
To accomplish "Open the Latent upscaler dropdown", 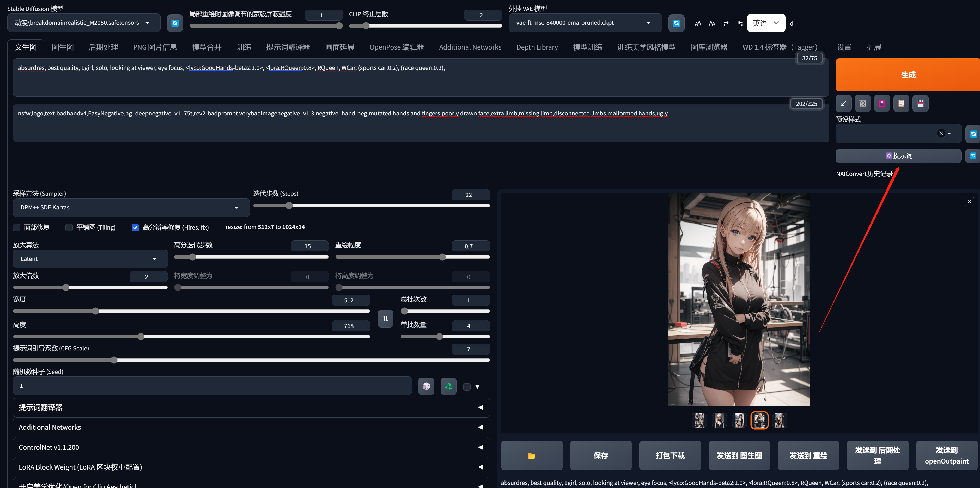I will point(90,259).
